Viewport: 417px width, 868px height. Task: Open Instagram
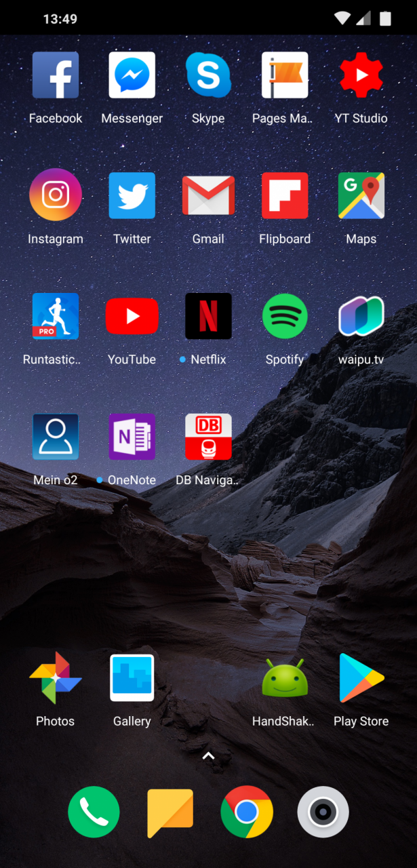[x=56, y=195]
